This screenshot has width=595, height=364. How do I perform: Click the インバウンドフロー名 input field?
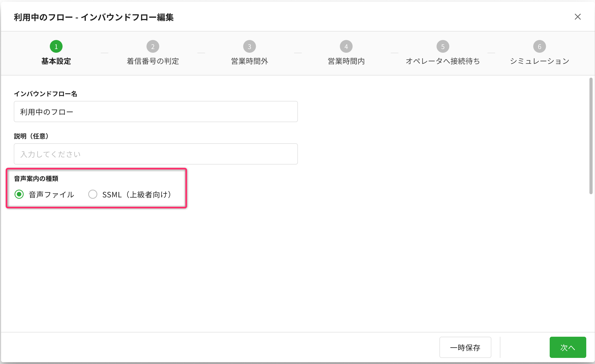pos(156,112)
